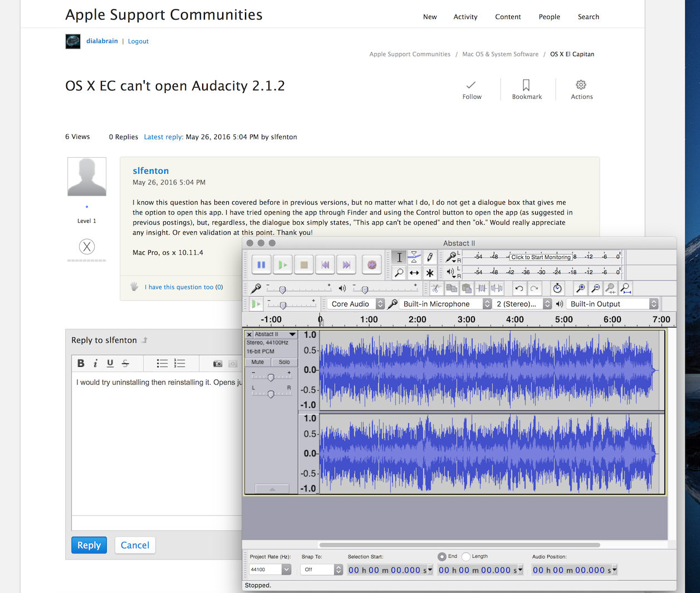The height and width of the screenshot is (593, 700).
Task: Open the People menu item
Action: tap(549, 17)
